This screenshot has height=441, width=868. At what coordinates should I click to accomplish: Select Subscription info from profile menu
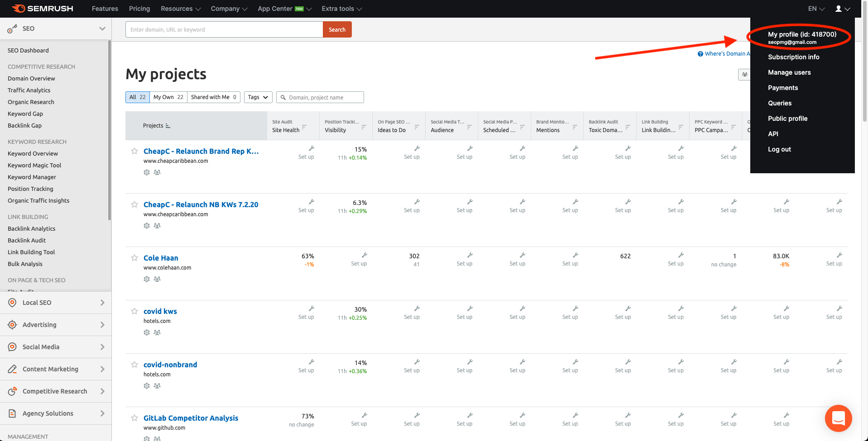tap(793, 57)
